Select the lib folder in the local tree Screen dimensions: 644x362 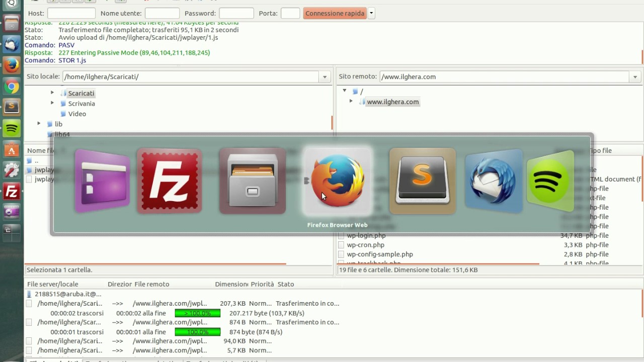click(58, 124)
